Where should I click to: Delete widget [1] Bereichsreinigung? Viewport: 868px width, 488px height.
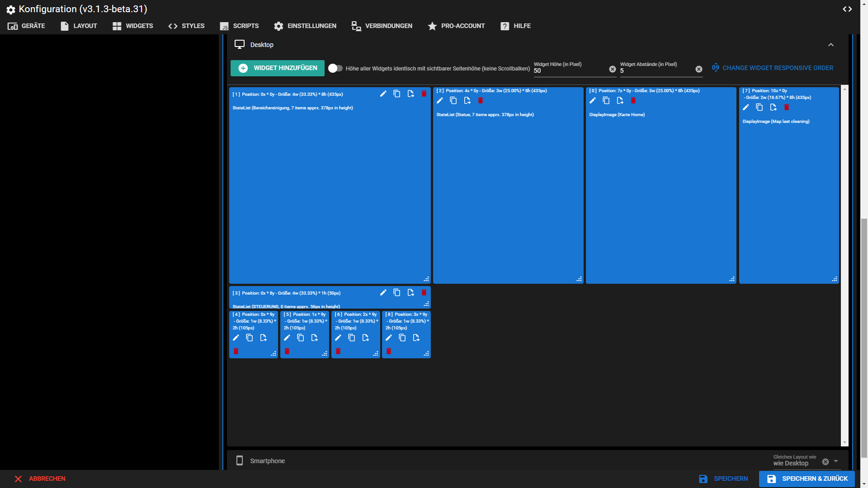(424, 94)
